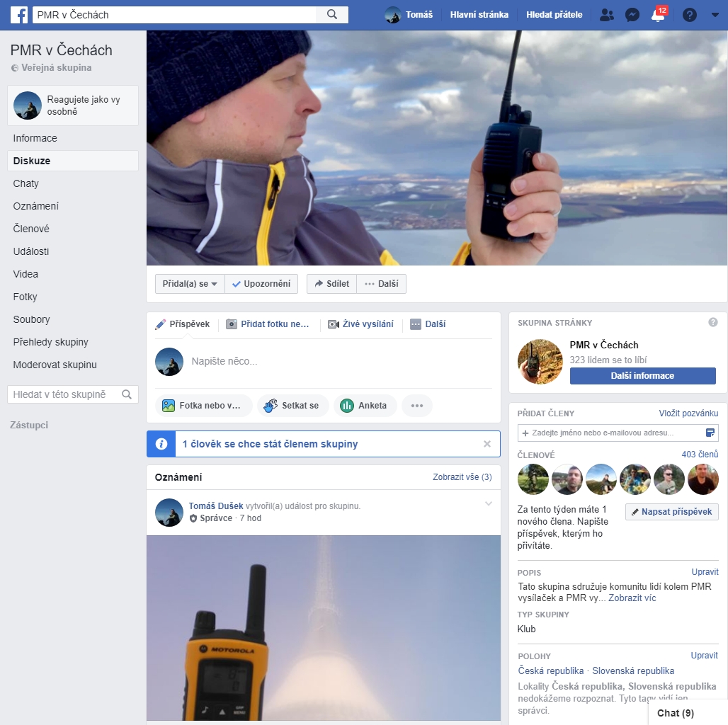Select the Příspěvek composer tab
The height and width of the screenshot is (725, 728).
[x=183, y=324]
